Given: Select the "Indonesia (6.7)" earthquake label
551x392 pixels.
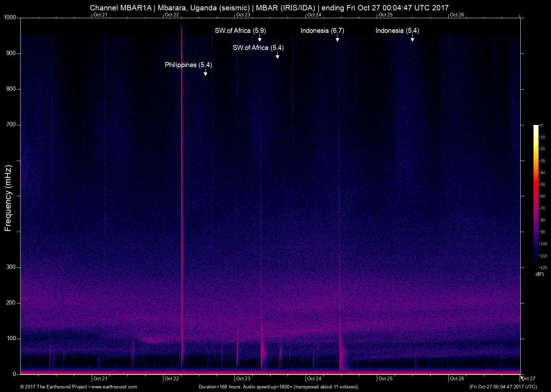Looking at the screenshot, I should point(322,31).
